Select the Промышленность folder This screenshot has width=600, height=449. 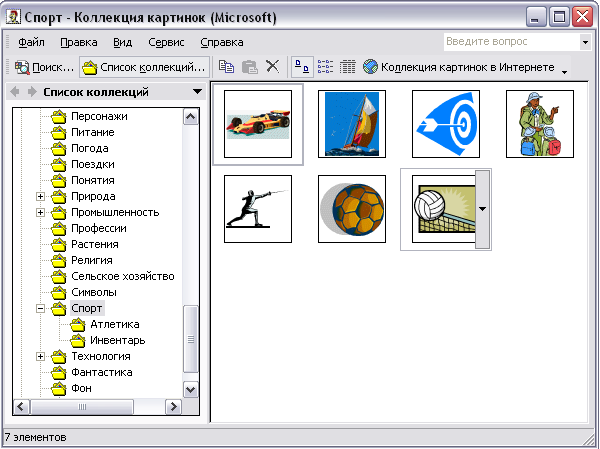click(x=115, y=212)
